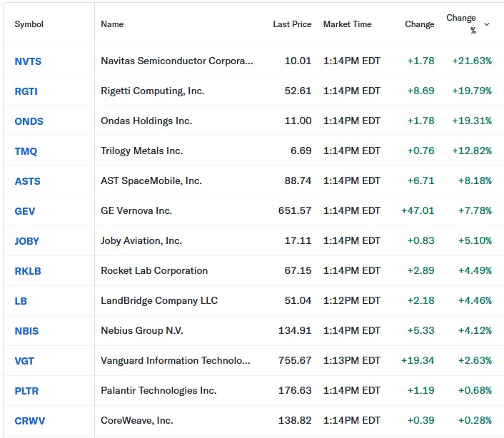The height and width of the screenshot is (438, 504).
Task: Click the Name column header
Action: point(112,24)
